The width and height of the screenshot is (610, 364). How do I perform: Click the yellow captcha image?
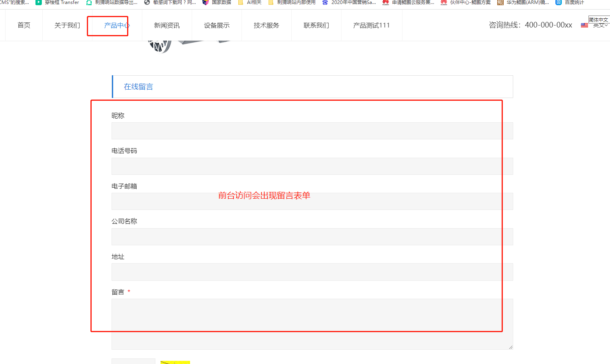click(175, 362)
